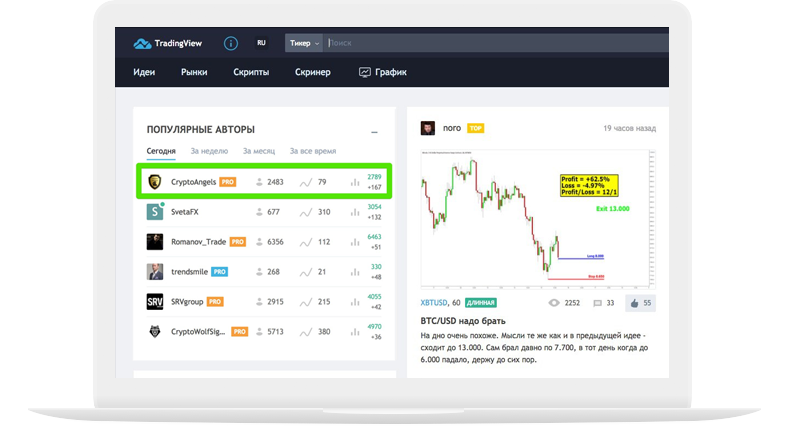Viewport: 787px width, 437px height.
Task: Open the BTC/USD надо брать title
Action: click(463, 321)
